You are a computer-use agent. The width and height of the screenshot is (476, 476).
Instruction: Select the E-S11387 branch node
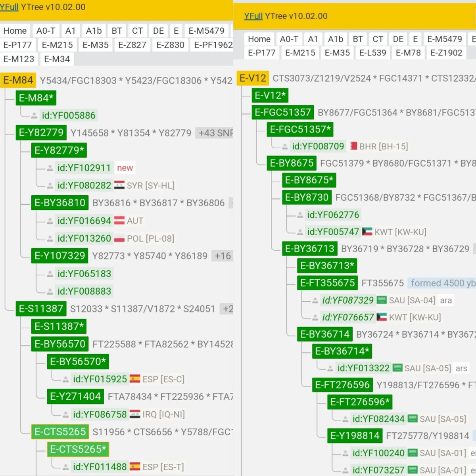(x=41, y=308)
